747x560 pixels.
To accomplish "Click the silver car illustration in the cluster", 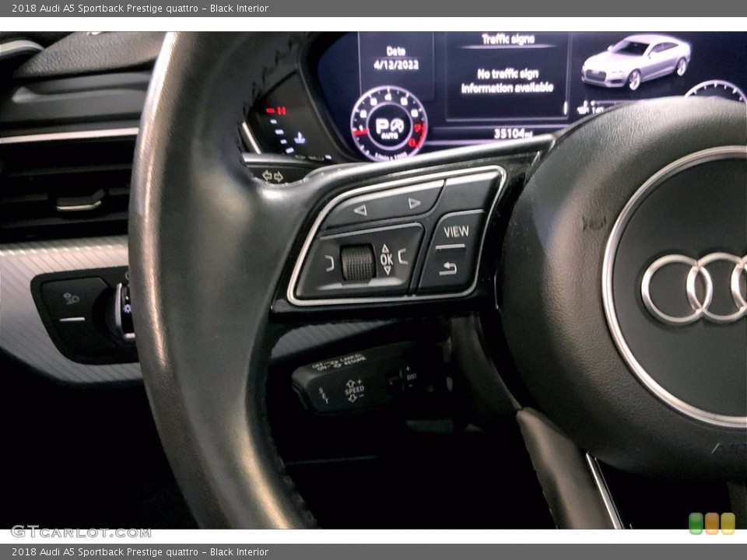I will (636, 61).
